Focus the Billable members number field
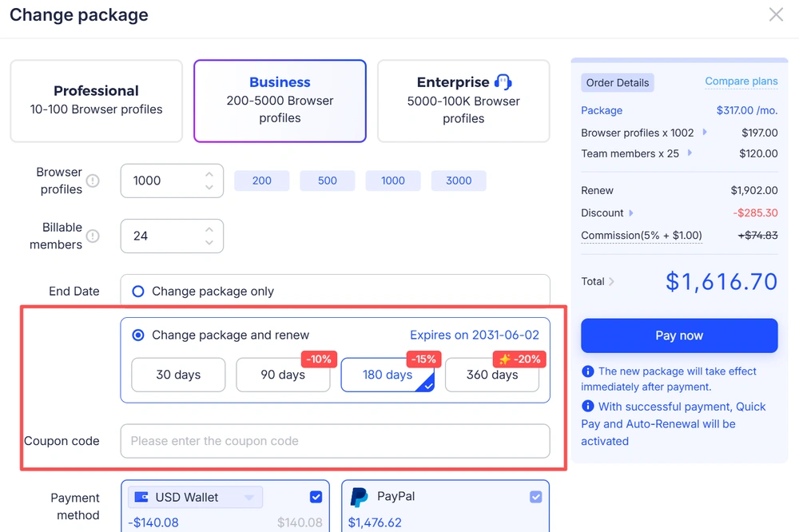The image size is (799, 532). [x=172, y=236]
